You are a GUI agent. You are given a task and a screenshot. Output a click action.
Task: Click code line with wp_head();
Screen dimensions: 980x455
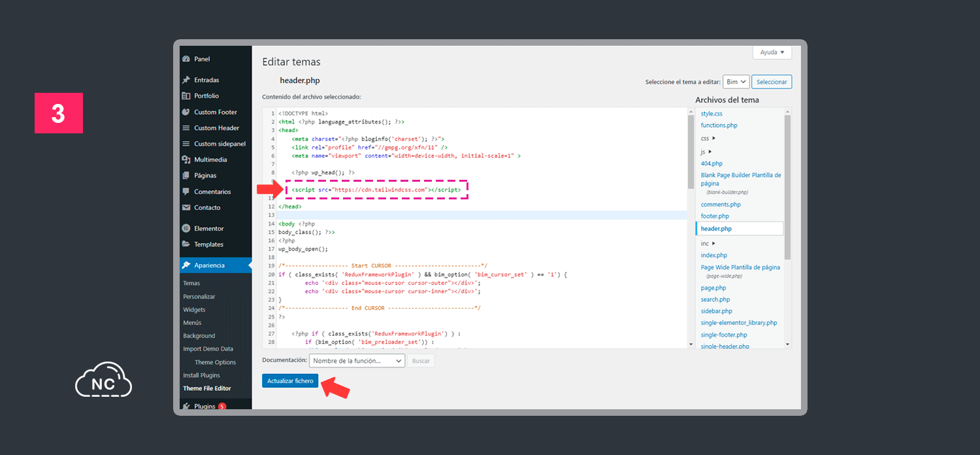pos(323,173)
